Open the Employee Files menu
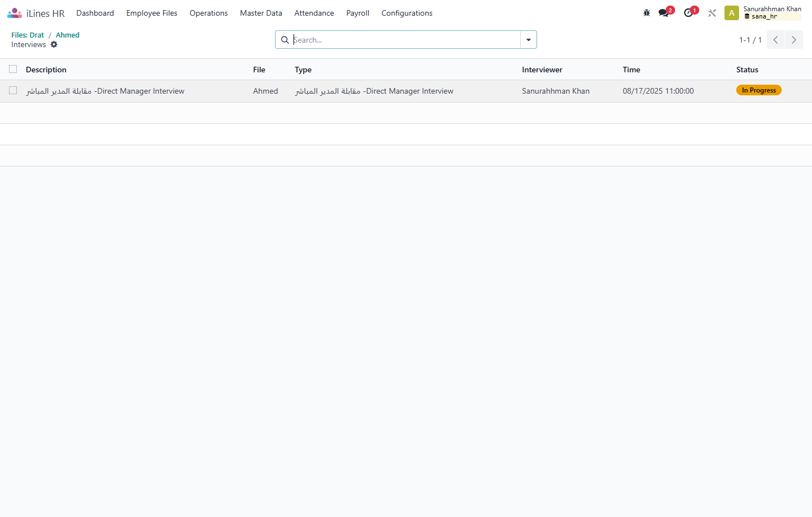The width and height of the screenshot is (812, 517). tap(152, 13)
